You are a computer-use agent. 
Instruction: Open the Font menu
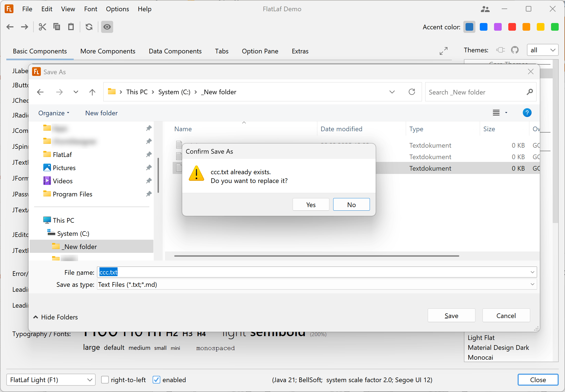click(x=91, y=9)
